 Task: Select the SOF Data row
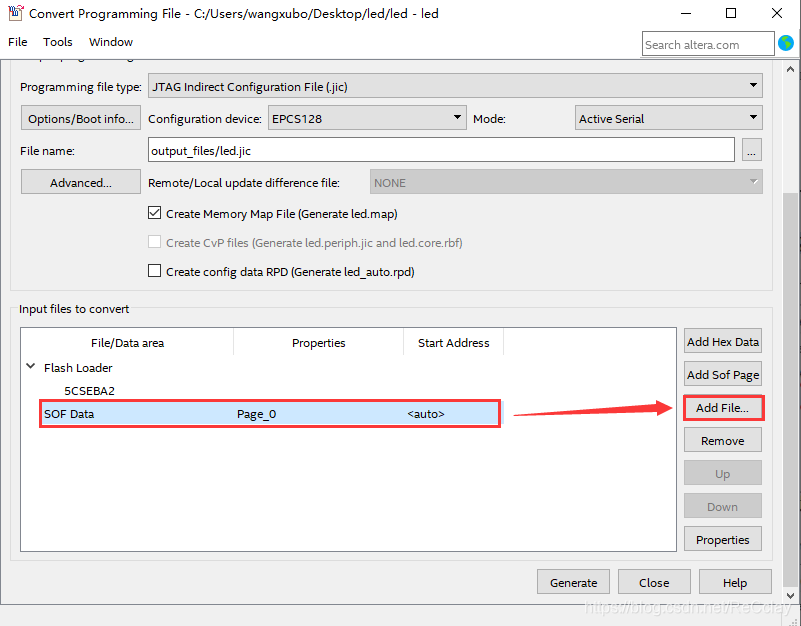click(270, 414)
